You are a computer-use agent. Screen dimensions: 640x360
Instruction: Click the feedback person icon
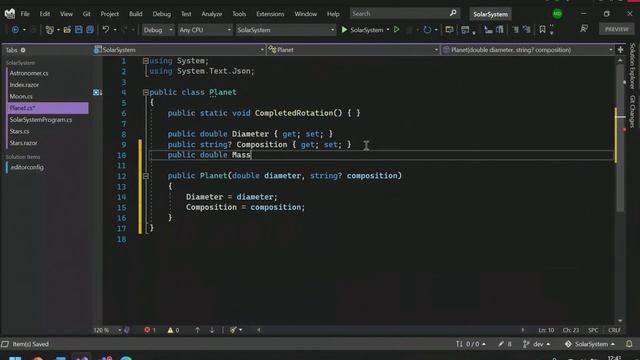[x=584, y=29]
